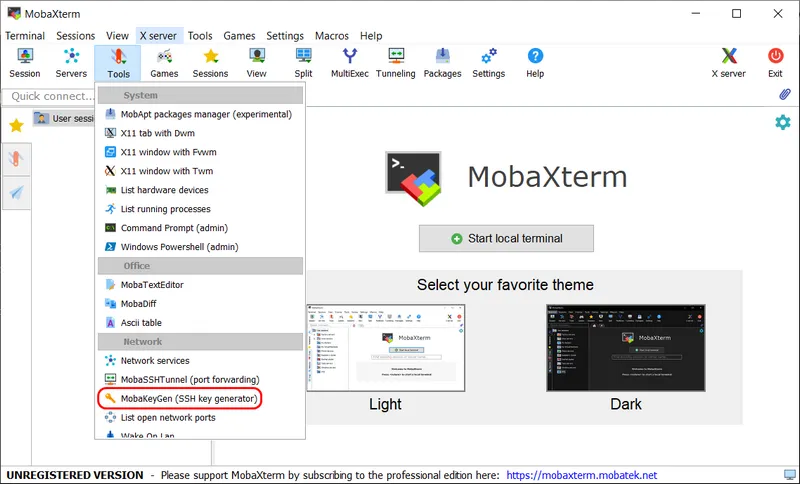Open the Games menu in menu bar
This screenshot has width=800, height=484.
pos(239,36)
